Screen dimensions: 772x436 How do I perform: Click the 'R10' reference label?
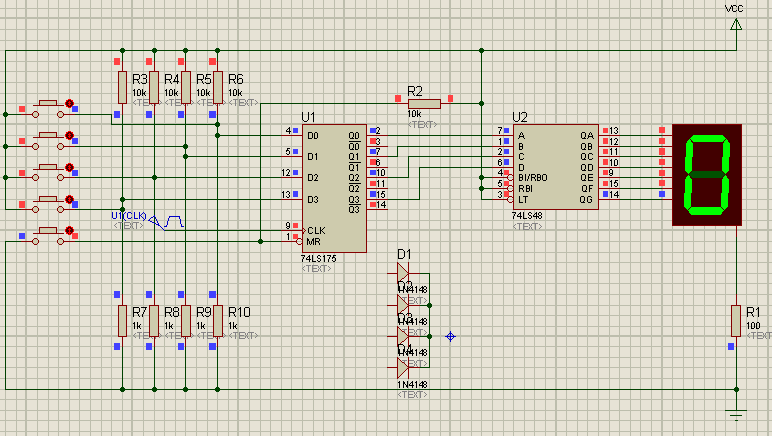239,312
